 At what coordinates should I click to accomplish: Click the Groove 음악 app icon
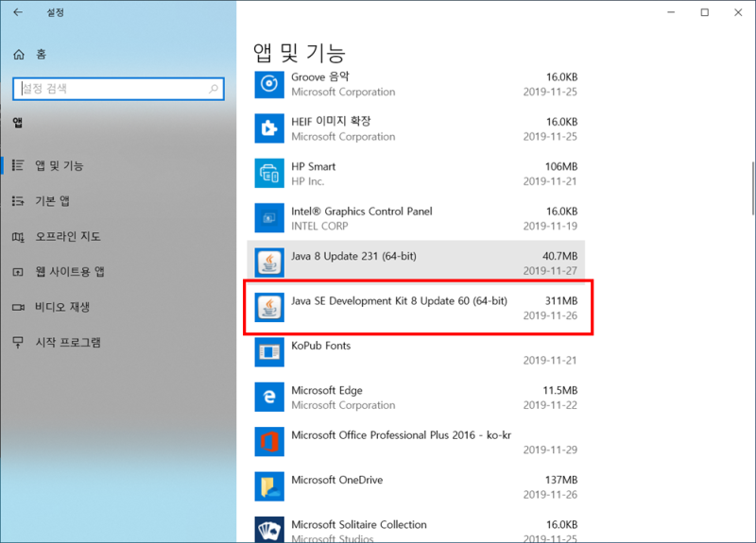269,84
